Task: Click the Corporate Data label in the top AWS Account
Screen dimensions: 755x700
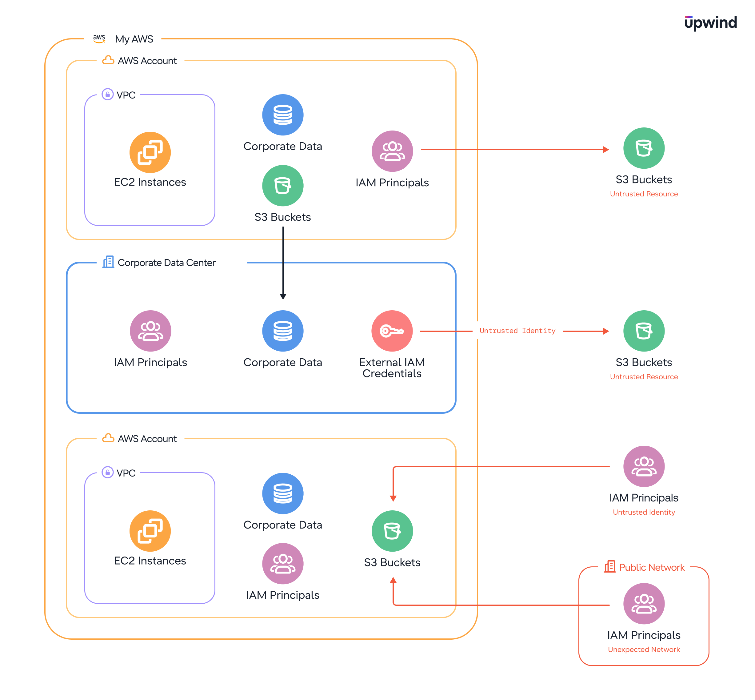Action: click(283, 146)
